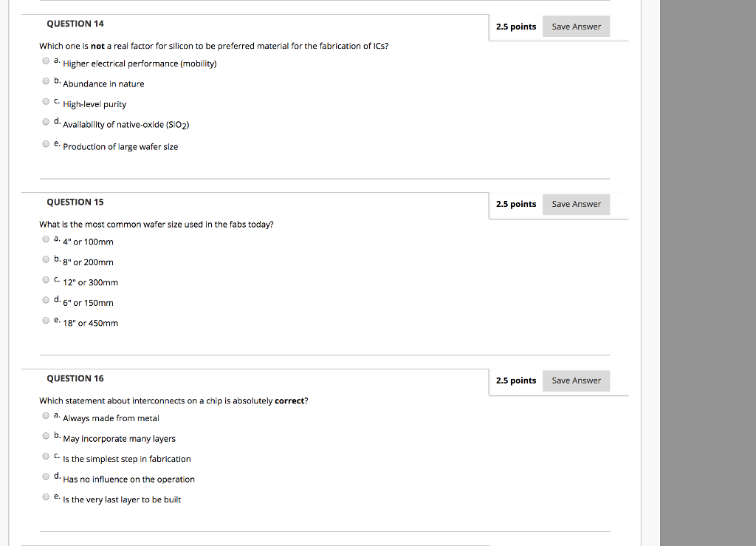Choose '4" or 100mm' answer
The height and width of the screenshot is (546, 756).
pyautogui.click(x=45, y=239)
